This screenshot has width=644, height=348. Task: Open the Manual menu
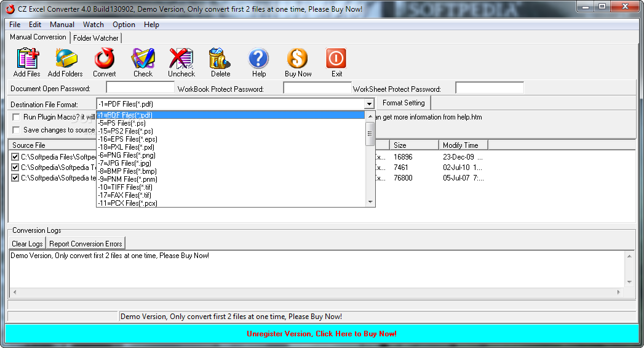pyautogui.click(x=62, y=25)
